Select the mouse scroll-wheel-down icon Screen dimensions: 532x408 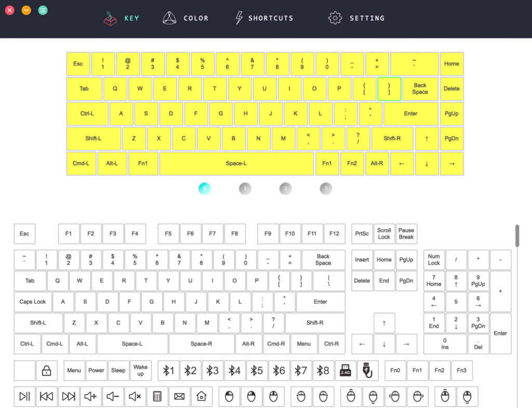pos(467,396)
